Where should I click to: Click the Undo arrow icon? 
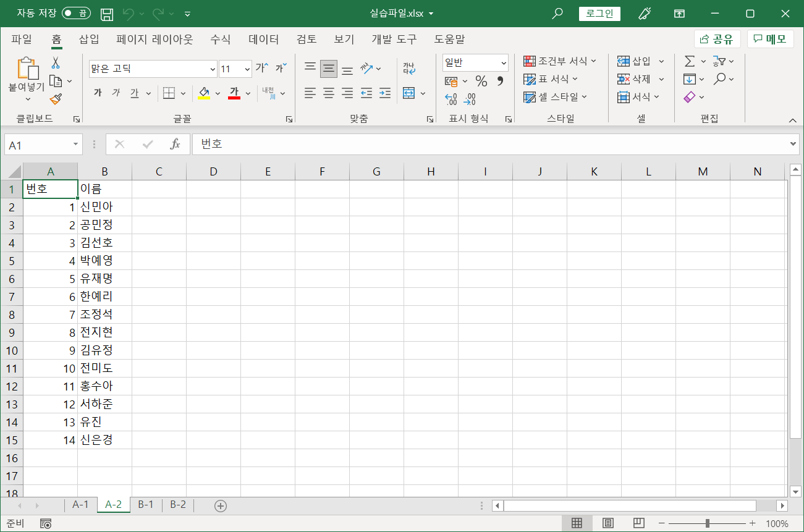[128, 14]
